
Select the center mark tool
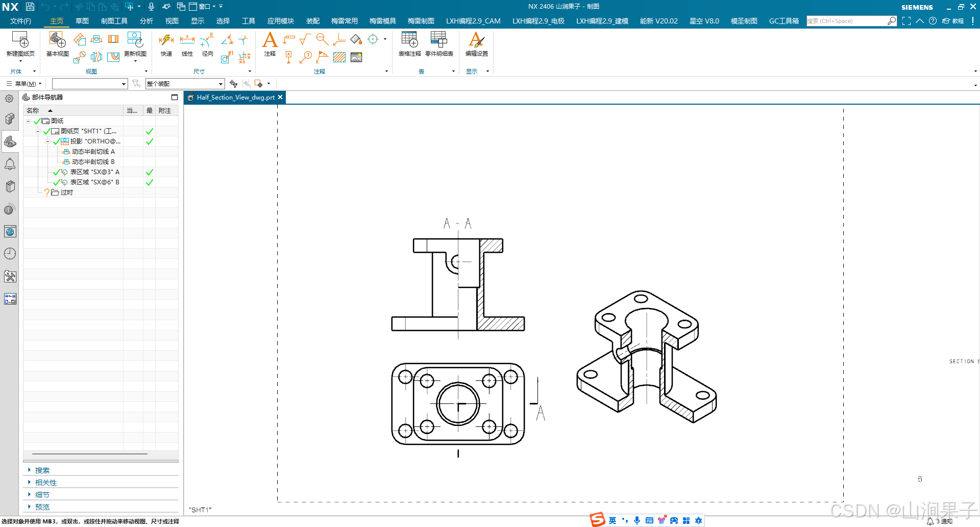pos(373,39)
